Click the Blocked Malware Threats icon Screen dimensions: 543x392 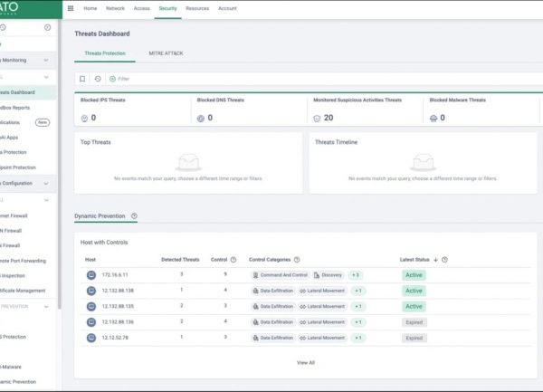tap(433, 119)
